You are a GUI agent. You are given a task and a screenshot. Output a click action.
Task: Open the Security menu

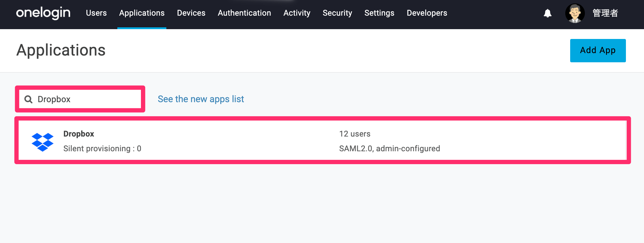click(337, 13)
